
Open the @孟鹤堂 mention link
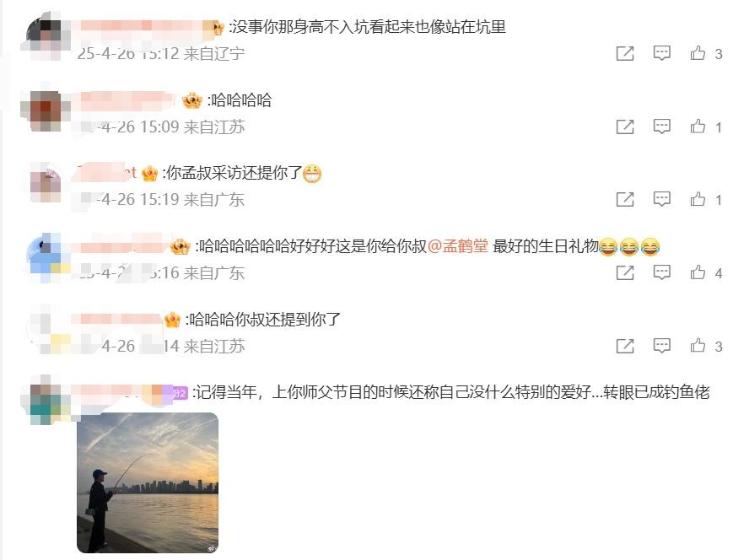(458, 246)
